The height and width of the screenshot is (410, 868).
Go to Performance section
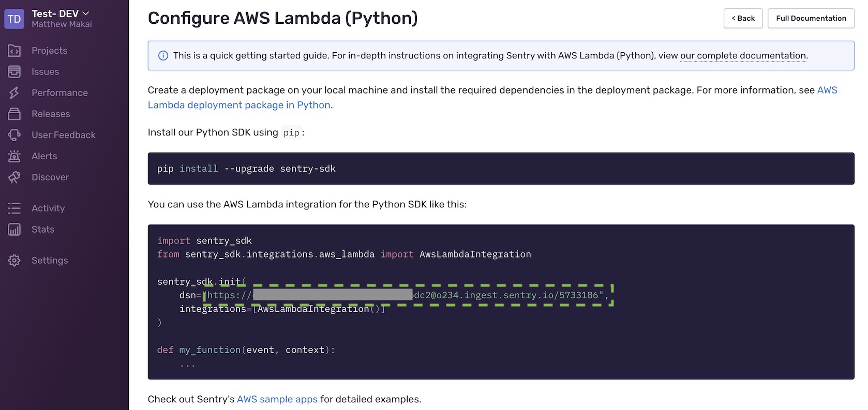pos(59,93)
